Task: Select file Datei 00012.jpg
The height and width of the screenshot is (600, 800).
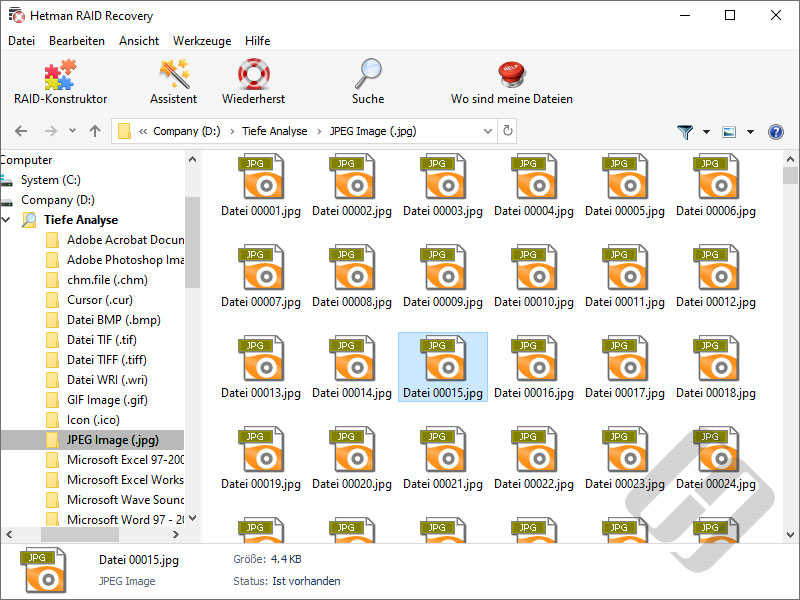Action: (716, 277)
